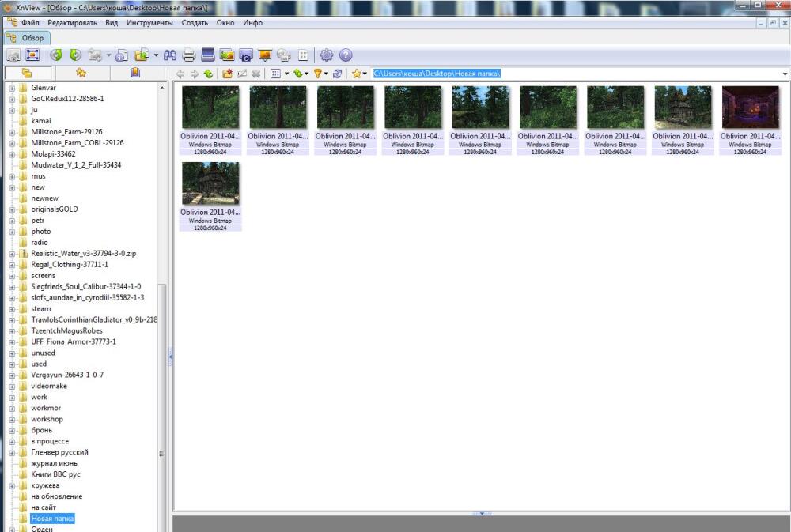Open the Окно menu

(225, 23)
